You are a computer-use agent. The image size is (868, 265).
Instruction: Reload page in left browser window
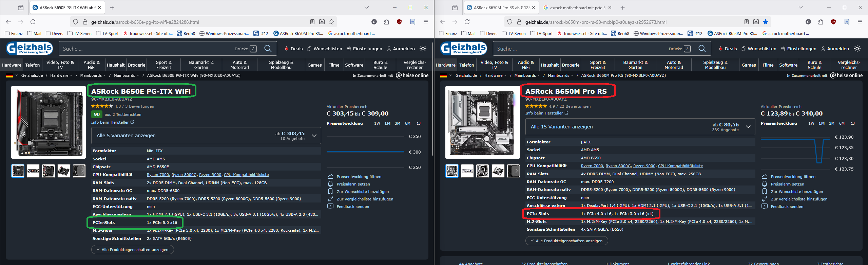33,22
